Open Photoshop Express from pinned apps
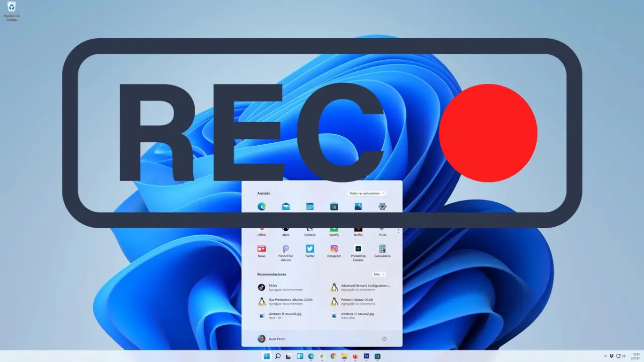This screenshot has width=644, height=362. pos(358,249)
